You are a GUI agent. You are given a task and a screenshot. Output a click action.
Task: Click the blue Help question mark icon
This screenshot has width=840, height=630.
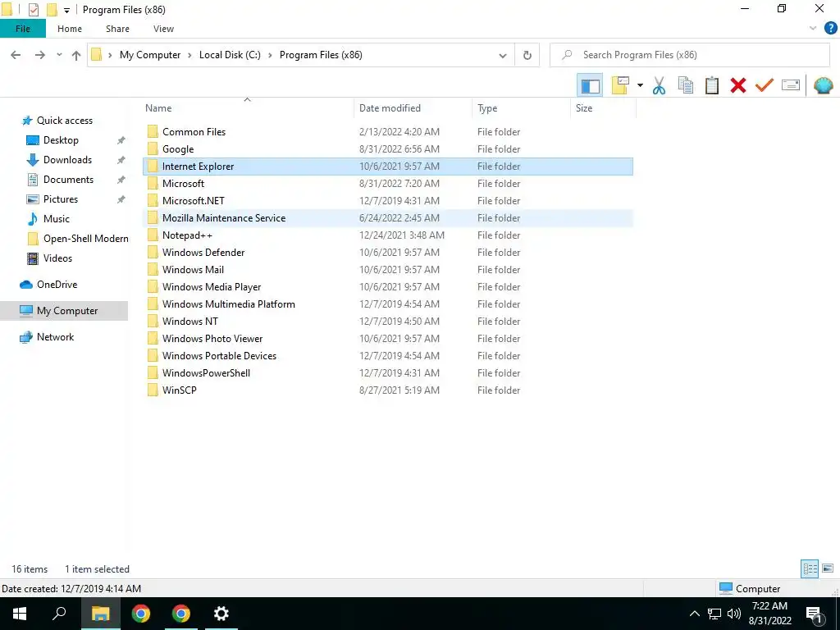coord(830,29)
